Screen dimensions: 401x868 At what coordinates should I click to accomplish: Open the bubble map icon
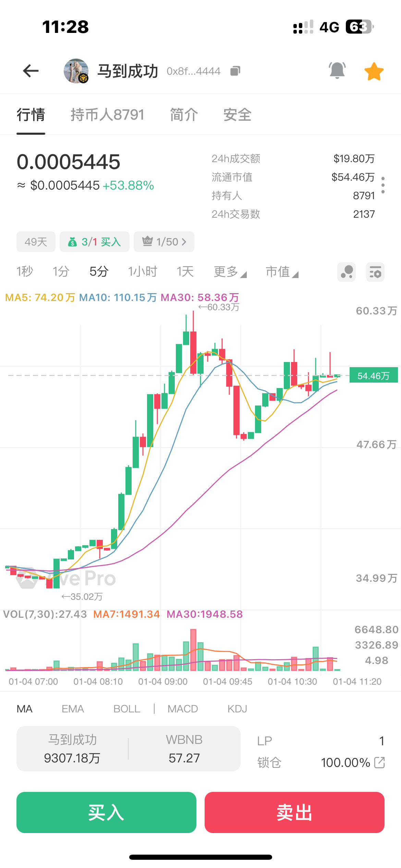347,272
